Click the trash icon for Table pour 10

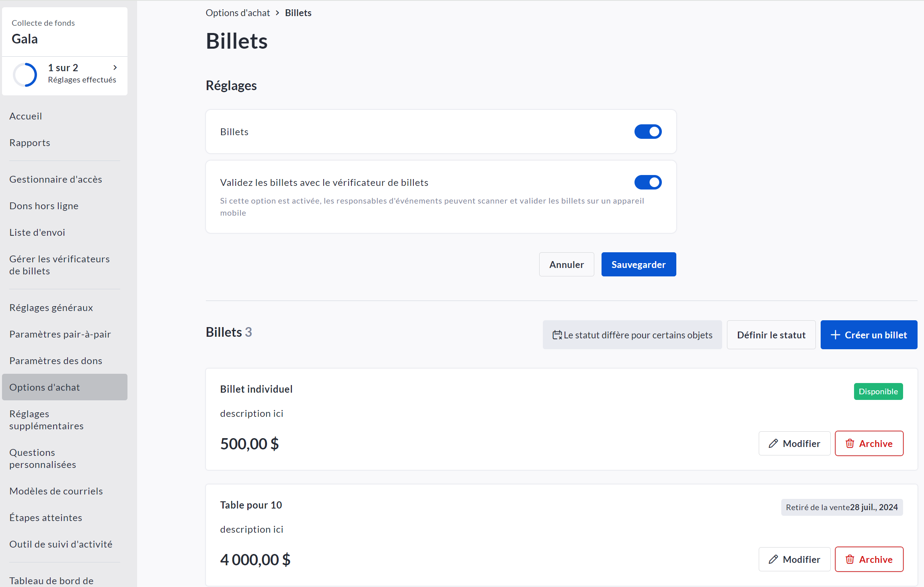[850, 559]
